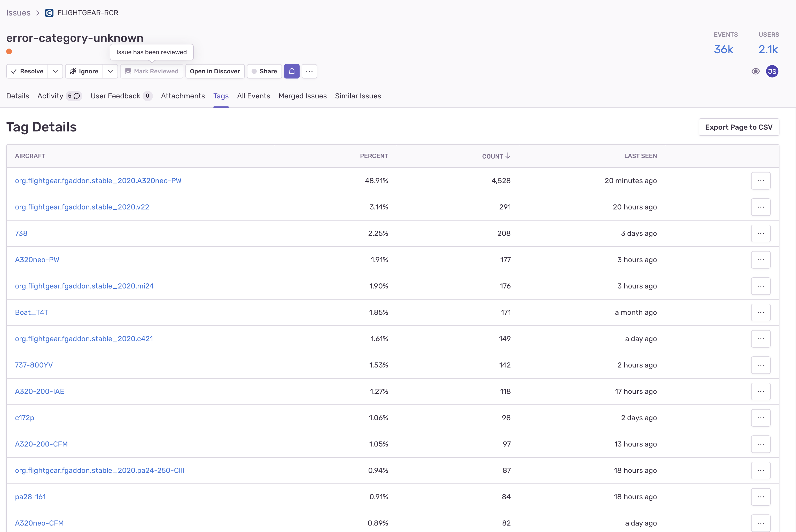The width and height of the screenshot is (796, 532).
Task: Click the FLIGHTGEAR-RCR breadcrumb text
Action: (88, 13)
